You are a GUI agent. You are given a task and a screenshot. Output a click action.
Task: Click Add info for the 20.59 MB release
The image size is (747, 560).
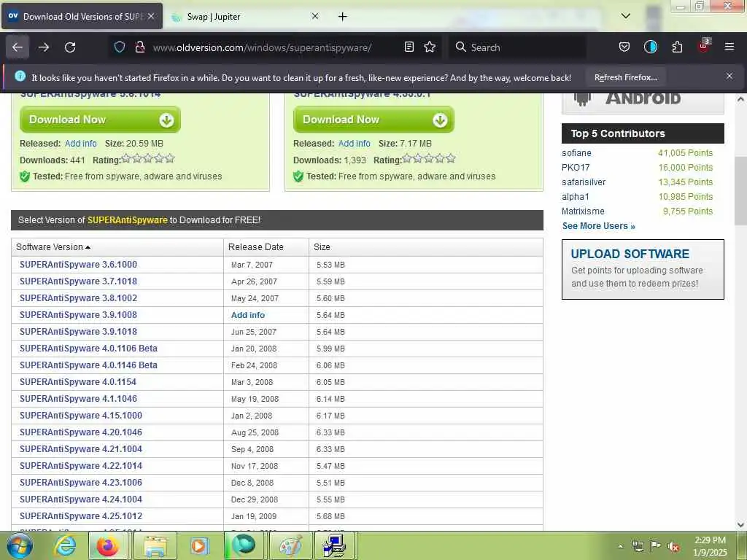point(80,144)
